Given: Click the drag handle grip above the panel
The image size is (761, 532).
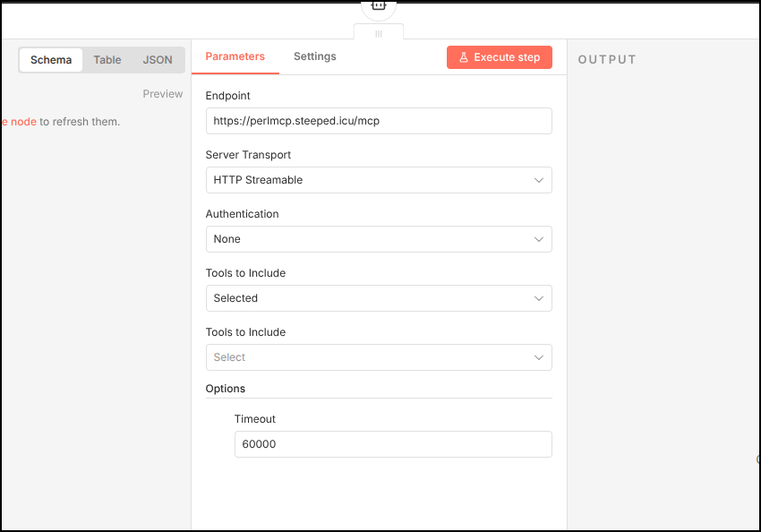Looking at the screenshot, I should (379, 33).
